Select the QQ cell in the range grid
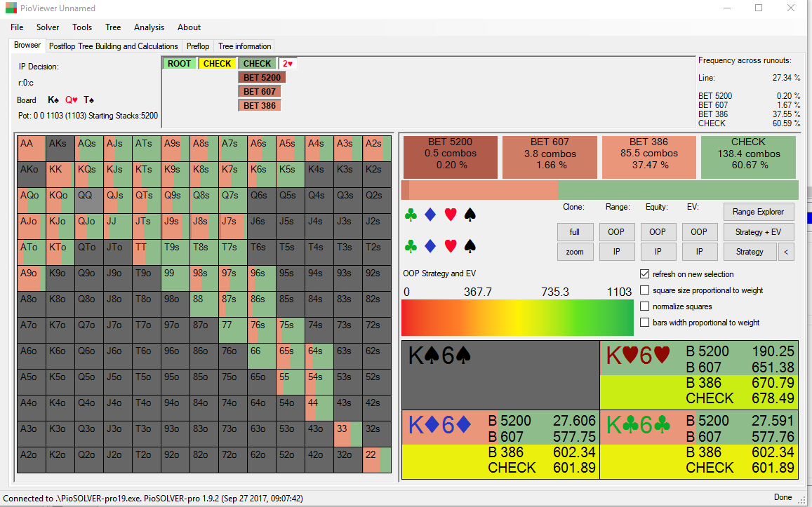This screenshot has width=812, height=507. click(89, 201)
